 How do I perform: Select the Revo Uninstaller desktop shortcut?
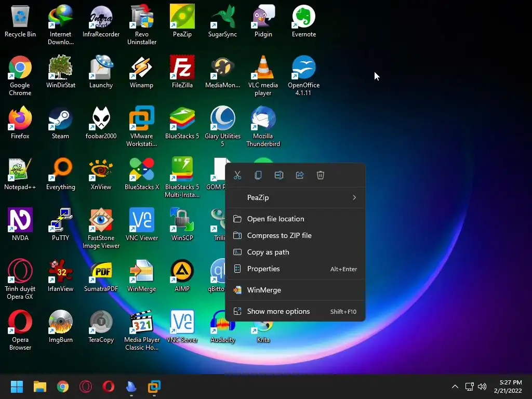tap(142, 25)
